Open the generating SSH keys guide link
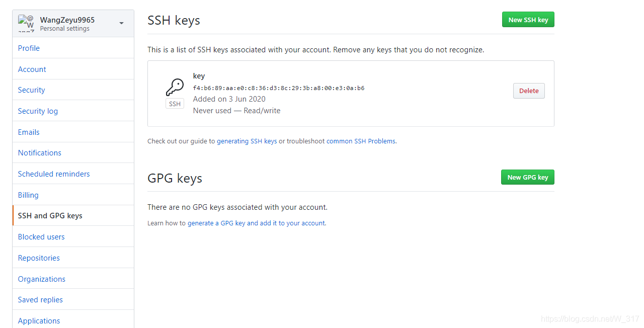The height and width of the screenshot is (328, 644). [x=247, y=141]
